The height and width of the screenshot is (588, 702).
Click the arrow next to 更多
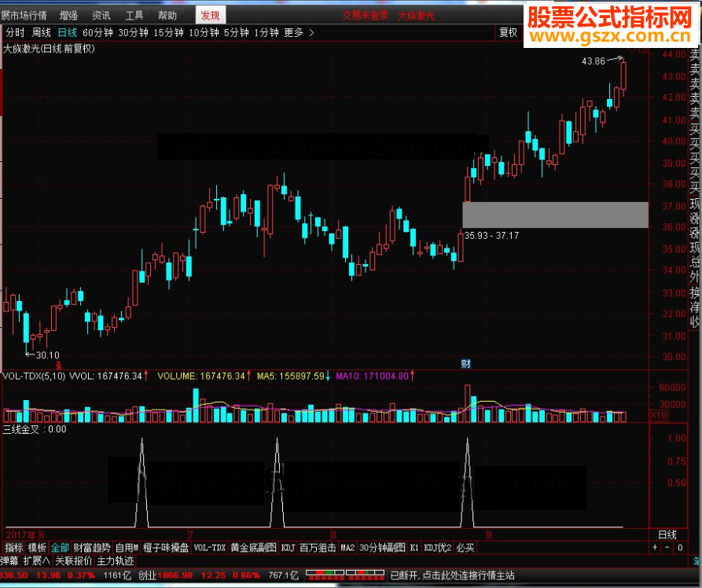[311, 33]
